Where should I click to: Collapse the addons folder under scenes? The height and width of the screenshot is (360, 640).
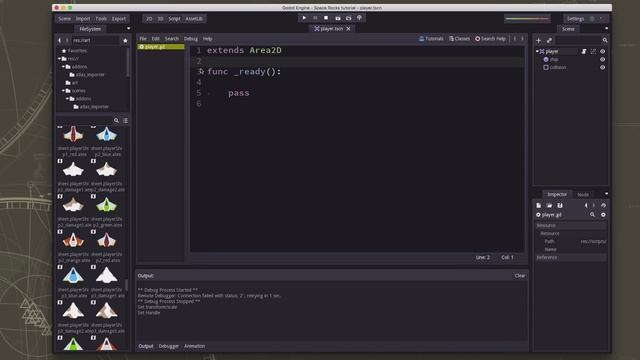point(67,98)
